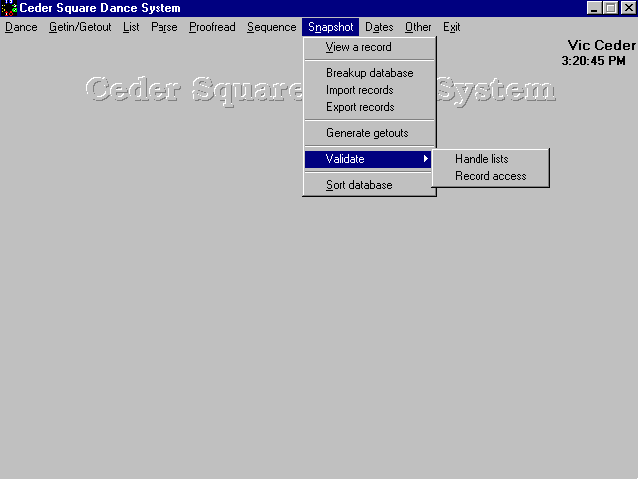Select Handle lists in Validate submenu

tap(491, 159)
